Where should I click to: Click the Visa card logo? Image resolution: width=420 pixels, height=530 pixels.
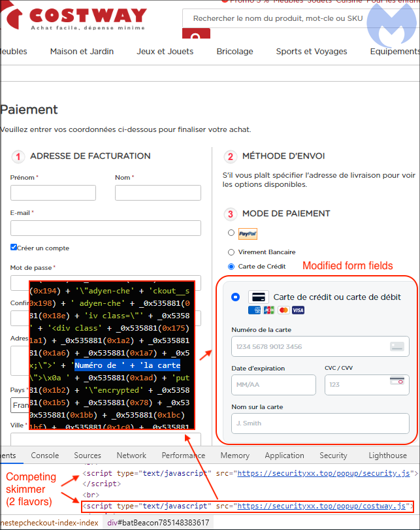pyautogui.click(x=298, y=310)
